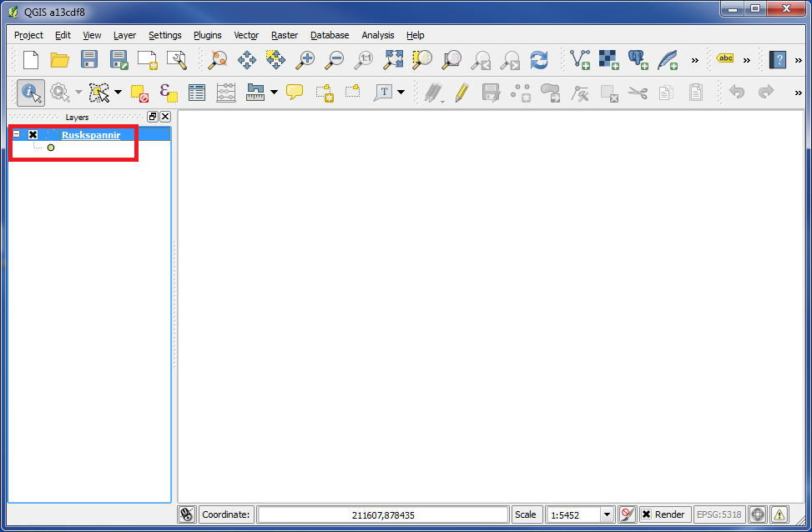The image size is (812, 532).
Task: Click the Zoom Last icon
Action: pyautogui.click(x=481, y=61)
